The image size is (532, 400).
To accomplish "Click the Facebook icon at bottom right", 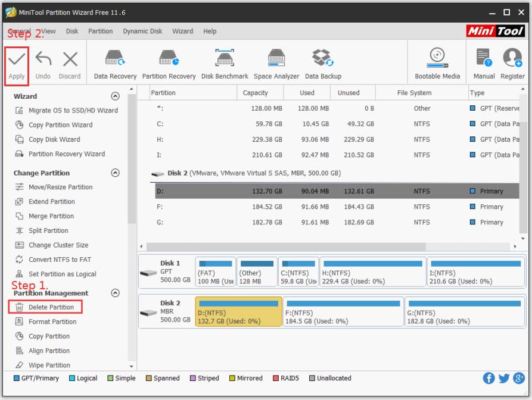I will coord(489,378).
